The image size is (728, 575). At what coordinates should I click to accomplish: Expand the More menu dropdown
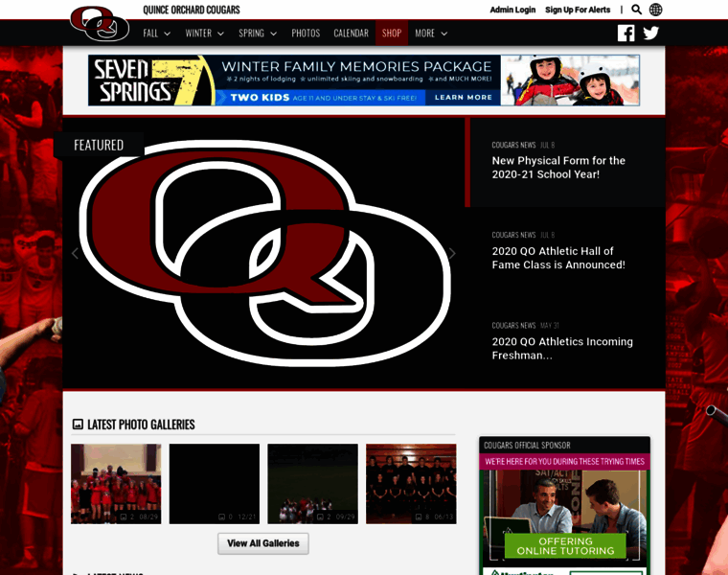pos(431,34)
